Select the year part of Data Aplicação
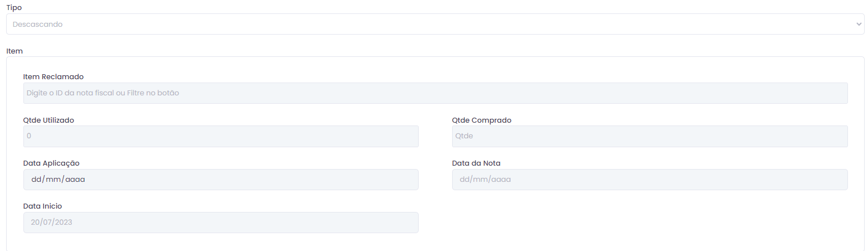This screenshot has height=251, width=868. 75,180
